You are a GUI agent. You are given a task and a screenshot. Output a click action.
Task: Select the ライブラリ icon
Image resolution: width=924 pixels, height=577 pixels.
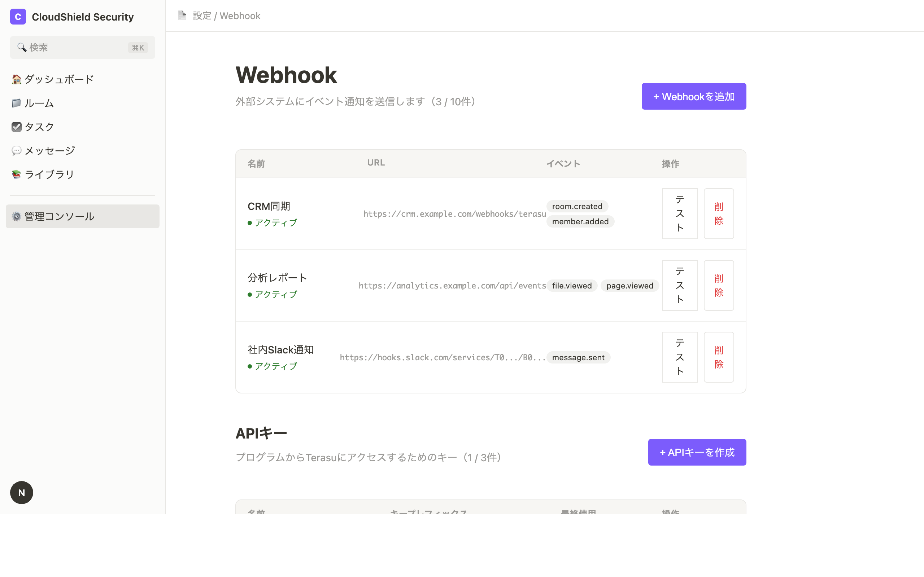[16, 174]
